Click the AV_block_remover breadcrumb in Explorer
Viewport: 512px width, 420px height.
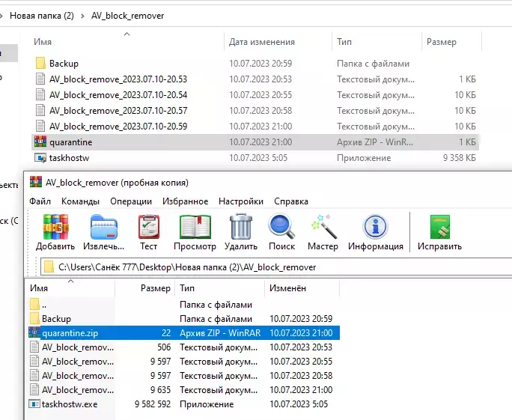(x=128, y=16)
